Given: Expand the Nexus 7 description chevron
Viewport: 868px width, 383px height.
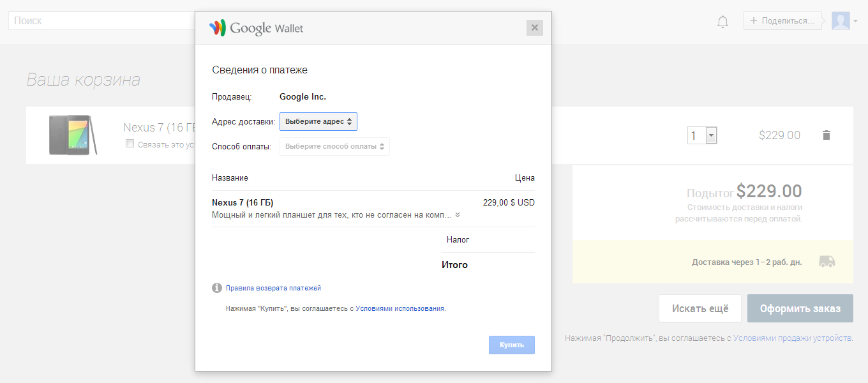Looking at the screenshot, I should click(458, 215).
